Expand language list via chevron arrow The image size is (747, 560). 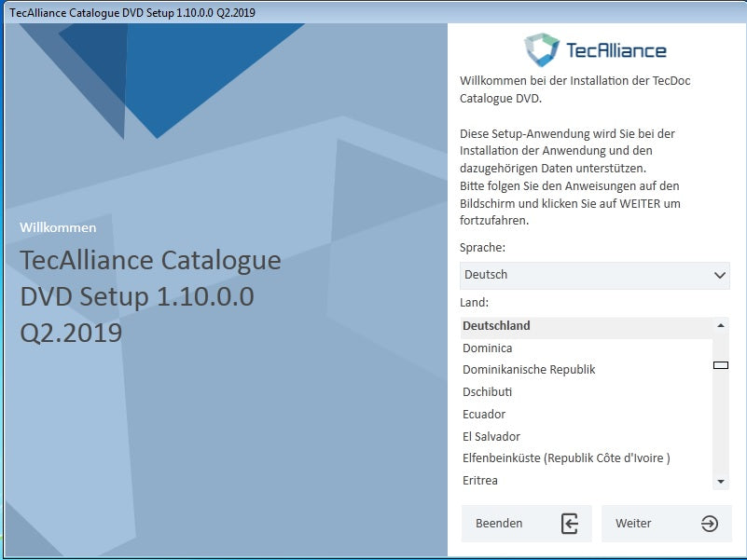coord(719,276)
